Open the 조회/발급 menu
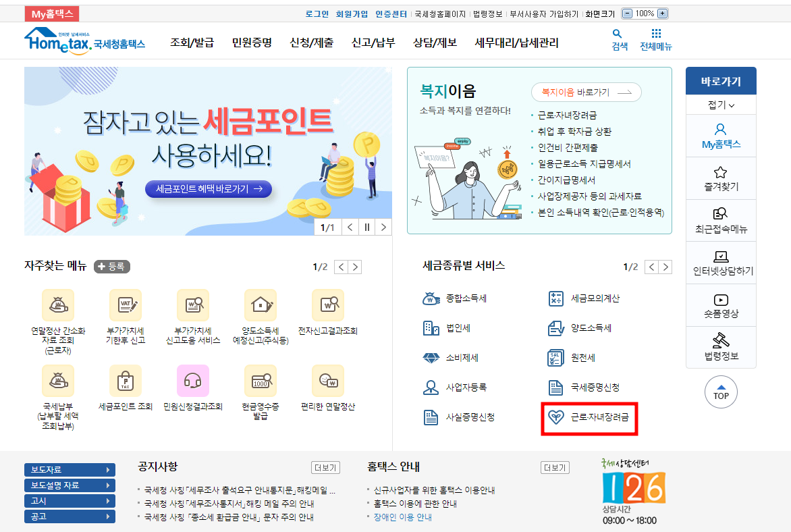This screenshot has height=532, width=791. tap(192, 43)
